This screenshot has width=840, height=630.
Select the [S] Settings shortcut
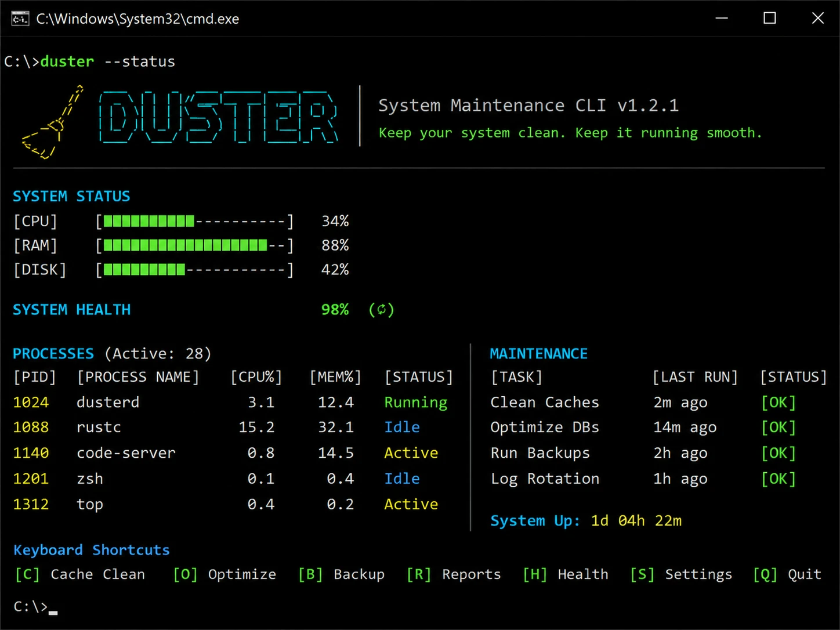click(681, 574)
